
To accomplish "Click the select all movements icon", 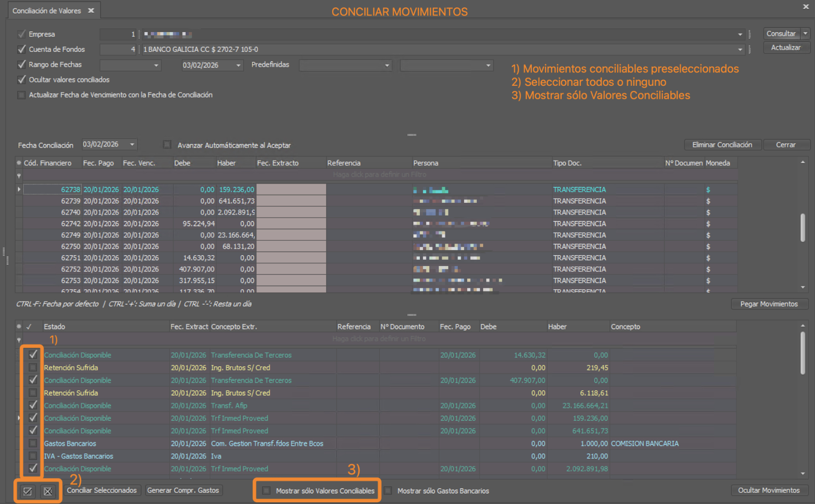I will (x=28, y=491).
